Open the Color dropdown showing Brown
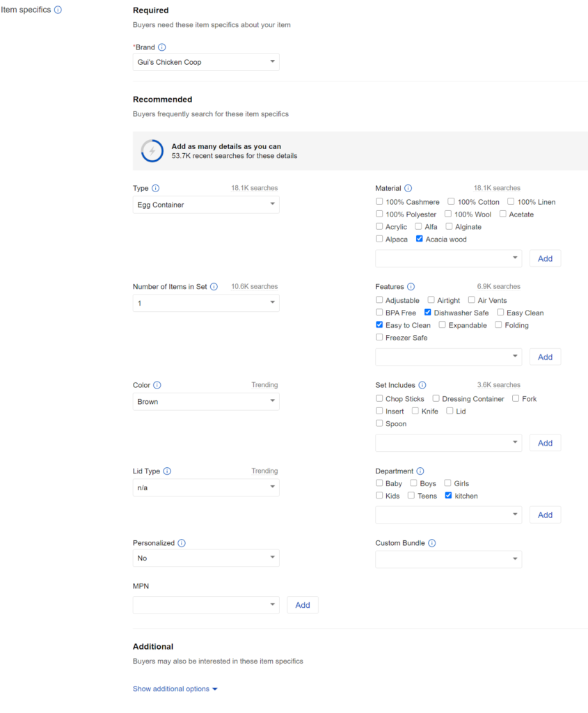The image size is (588, 713). click(206, 402)
